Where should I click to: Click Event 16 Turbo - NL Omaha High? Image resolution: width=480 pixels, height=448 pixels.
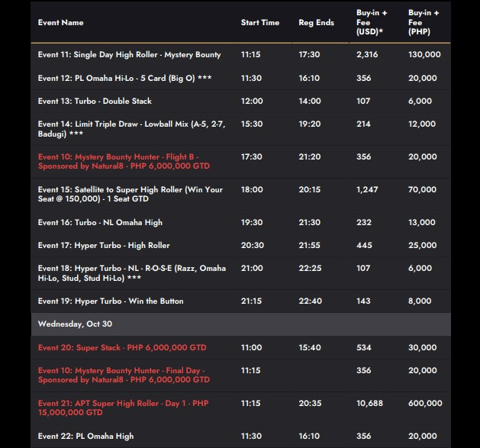tap(100, 222)
